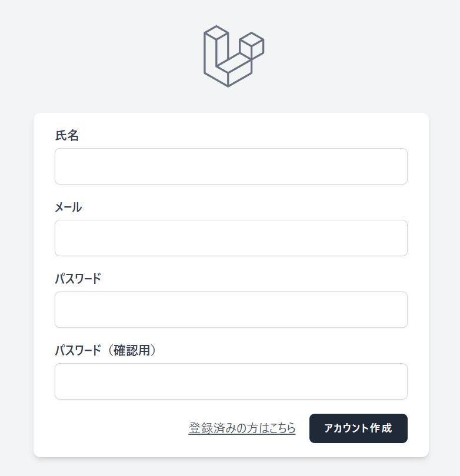Click the メール label text
The image size is (460, 476).
coord(68,207)
